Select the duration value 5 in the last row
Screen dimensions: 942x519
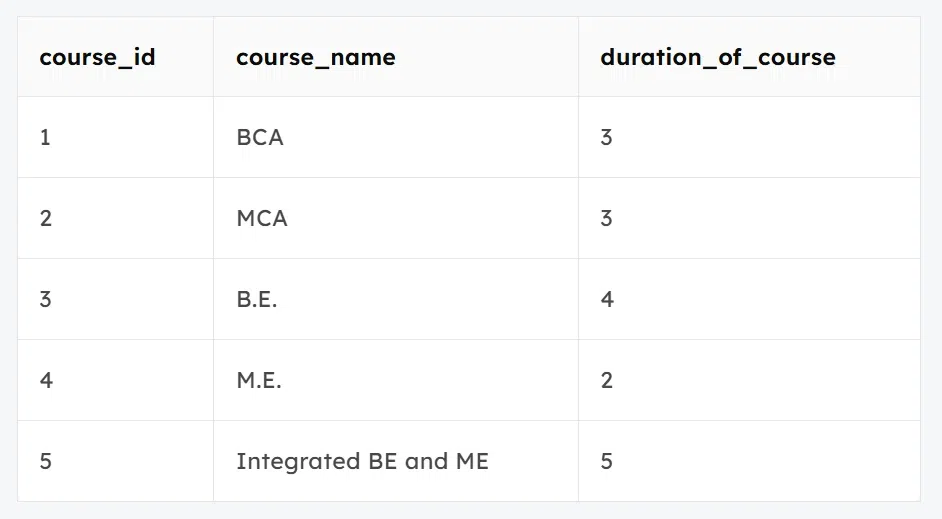(607, 462)
